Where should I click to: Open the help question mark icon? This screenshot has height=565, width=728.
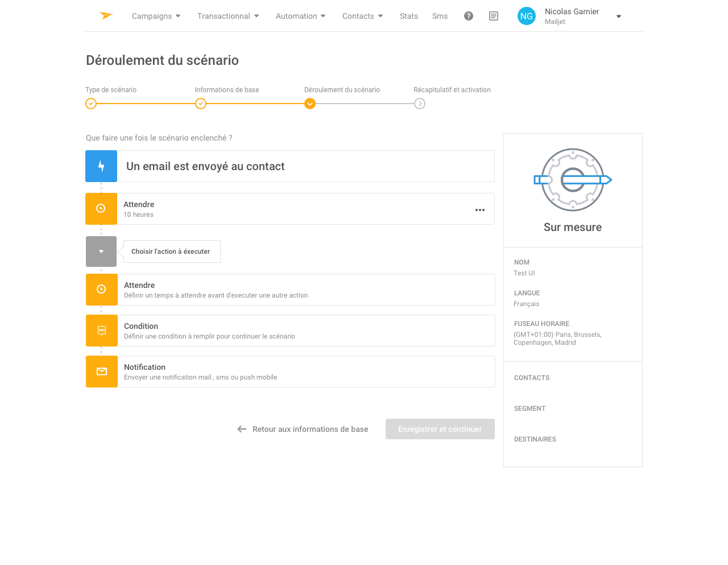469,16
